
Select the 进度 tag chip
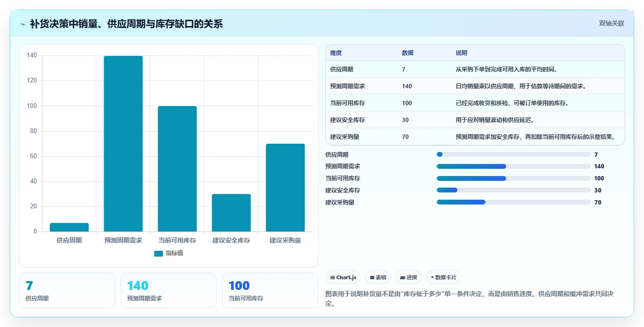click(408, 277)
